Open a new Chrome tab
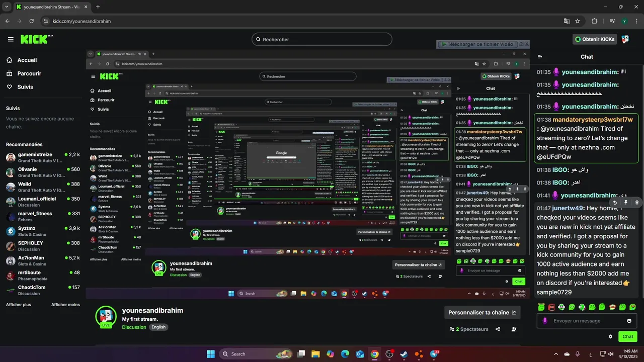The width and height of the screenshot is (644, 362). (98, 7)
